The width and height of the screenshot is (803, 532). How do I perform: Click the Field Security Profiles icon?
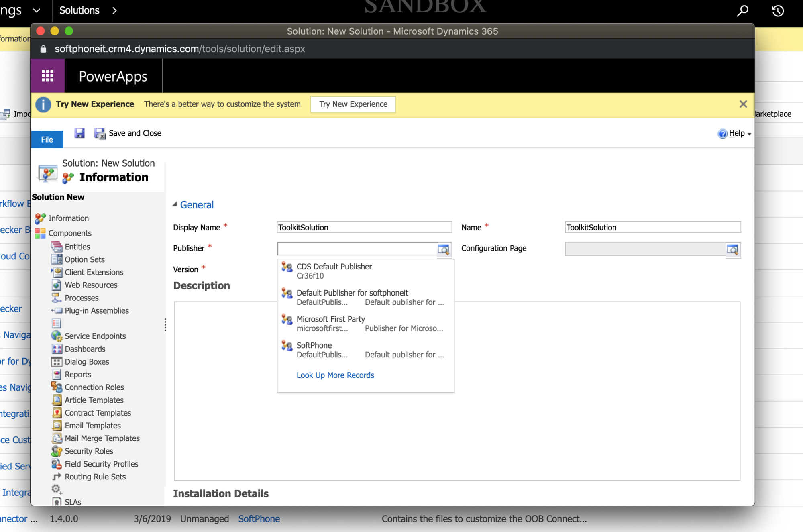pos(57,464)
